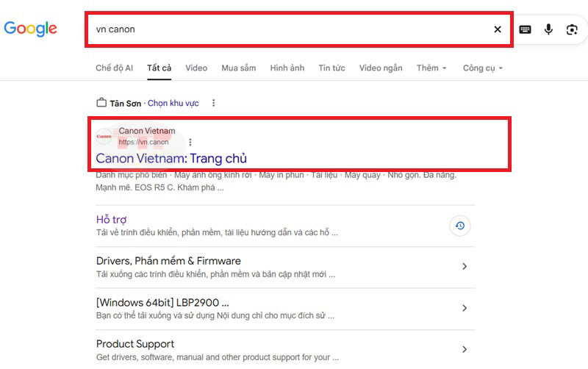This screenshot has width=588, height=369.
Task: Open Canon Vietnam: Trang chủ result
Action: coord(171,158)
